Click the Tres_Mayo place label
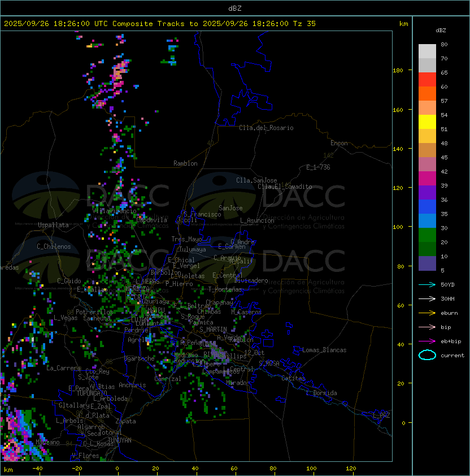 coord(186,239)
